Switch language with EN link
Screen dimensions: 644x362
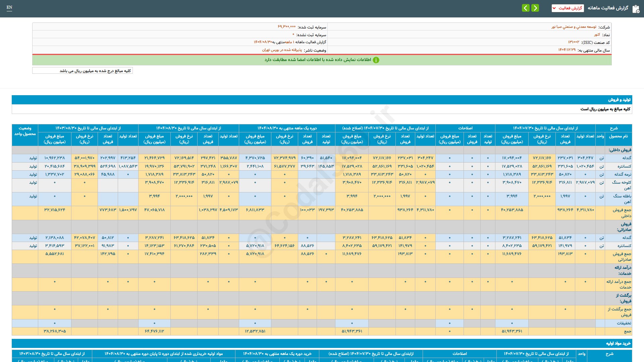coord(9,7)
